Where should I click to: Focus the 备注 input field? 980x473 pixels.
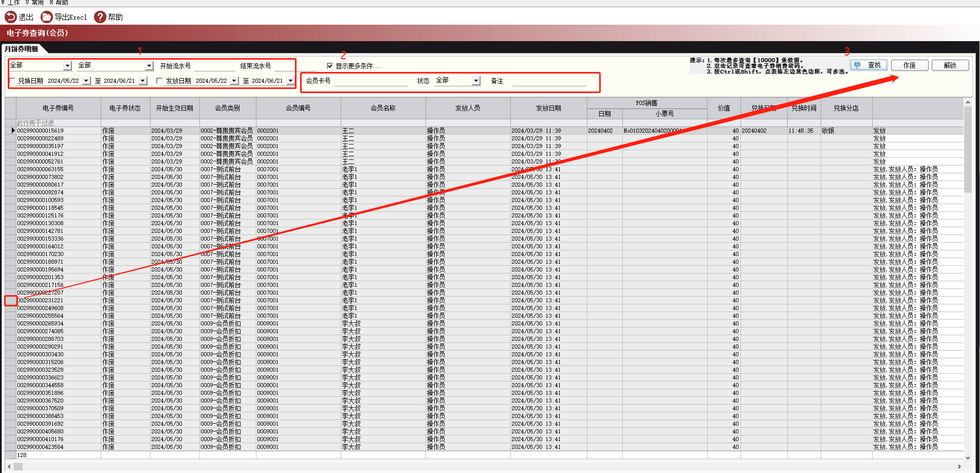pyautogui.click(x=549, y=81)
